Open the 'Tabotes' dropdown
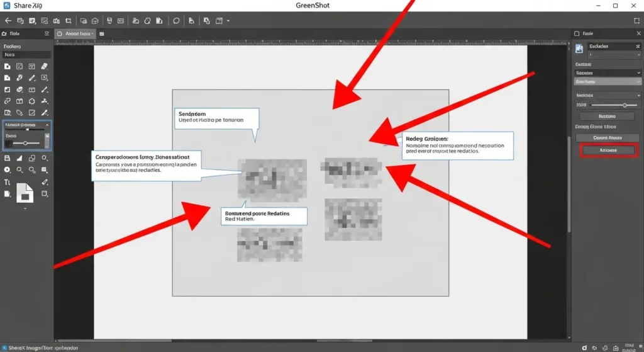This screenshot has width=644, height=352. point(608,73)
